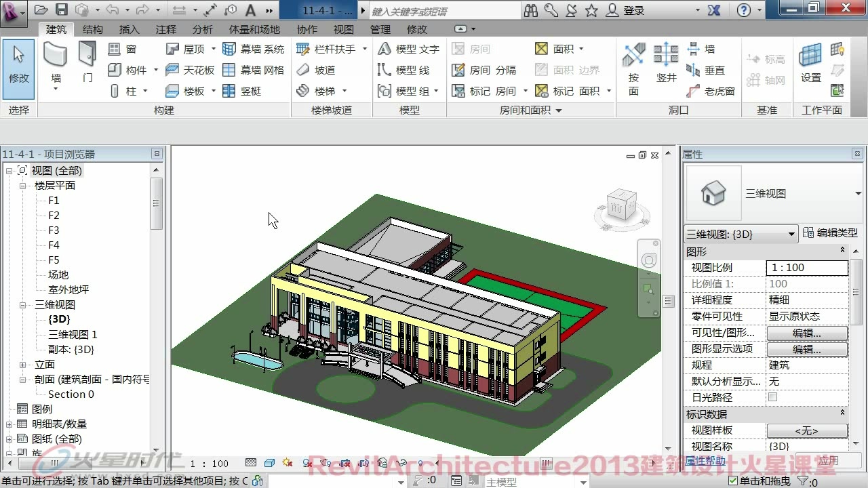Viewport: 868px width, 488px height.
Task: Open the Annotate (注释) ribbon tab
Action: tap(166, 29)
